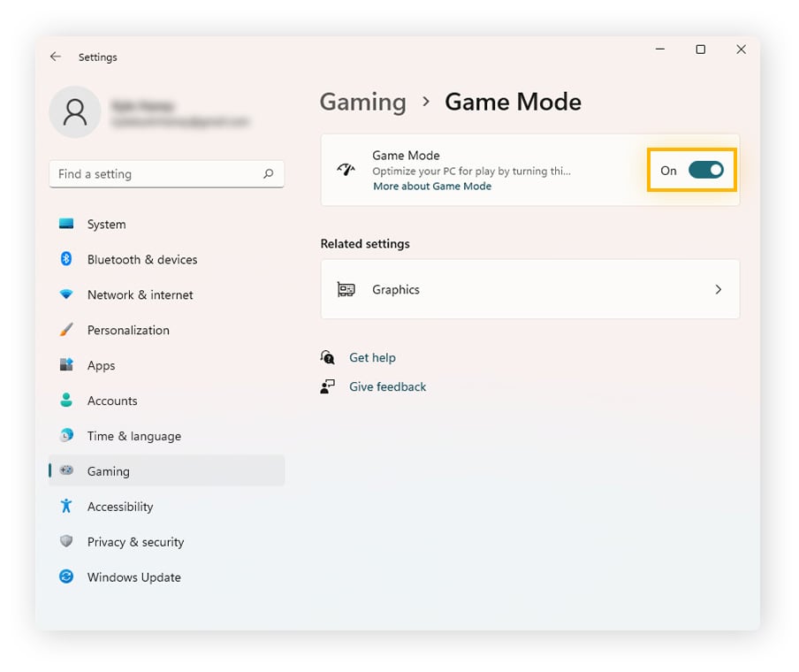This screenshot has width=799, height=672.
Task: Click the Get help link
Action: tap(372, 357)
